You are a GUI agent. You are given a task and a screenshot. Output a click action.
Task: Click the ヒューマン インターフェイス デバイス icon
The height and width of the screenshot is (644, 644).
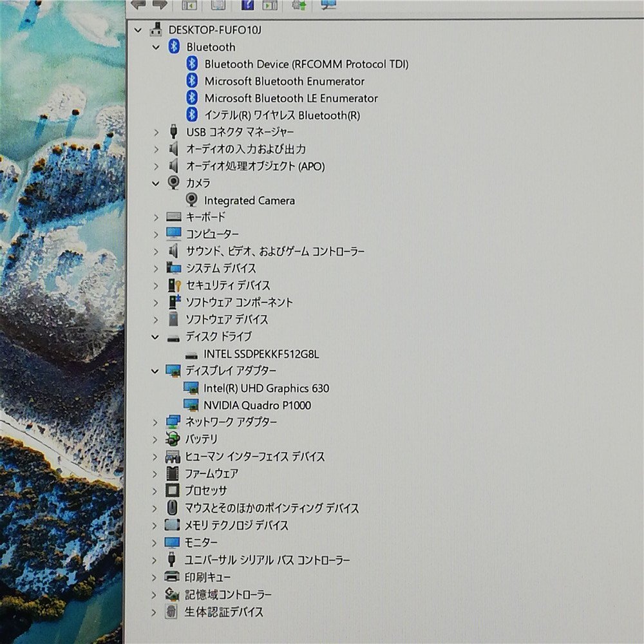(x=173, y=457)
